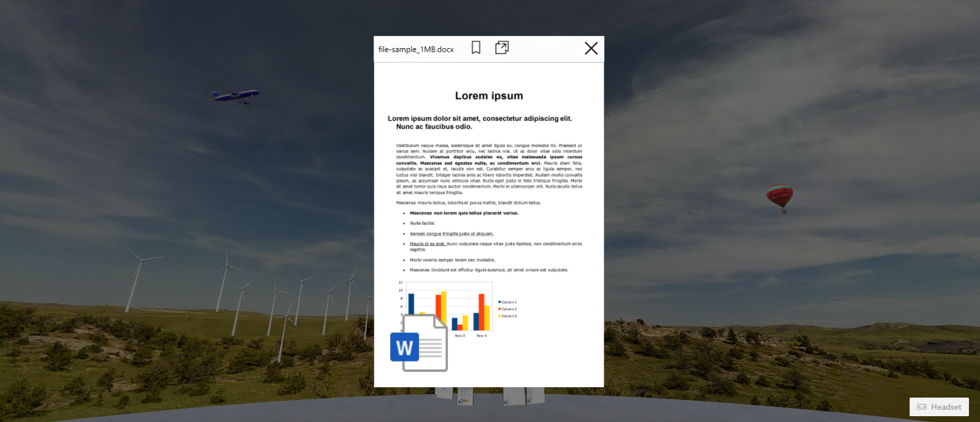Screen dimensions: 980x422
Task: Select the hot air balloon
Action: [x=779, y=197]
